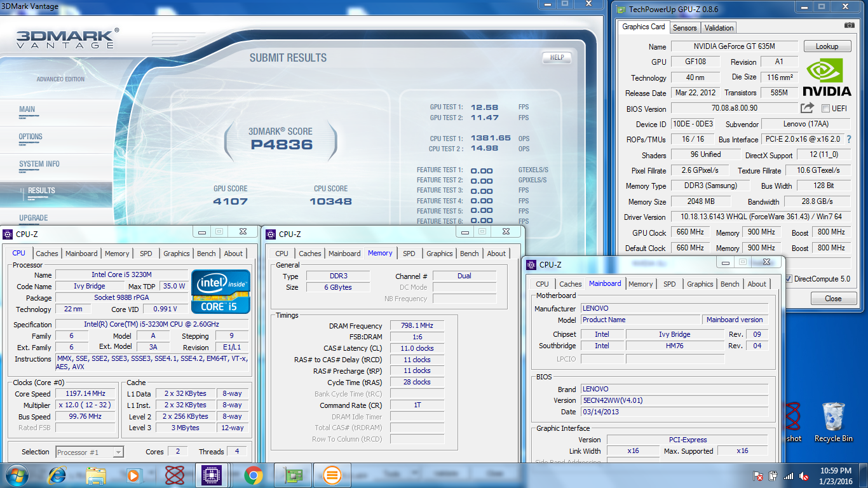The height and width of the screenshot is (488, 868).
Task: Click app icon in CPU-Z CPU window title
Action: (x=8, y=234)
